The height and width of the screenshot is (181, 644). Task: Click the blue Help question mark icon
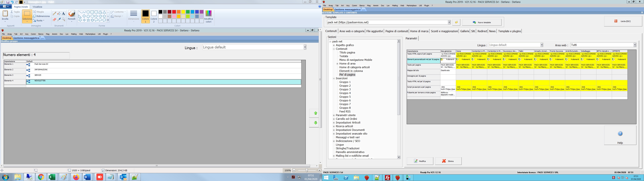(620, 134)
